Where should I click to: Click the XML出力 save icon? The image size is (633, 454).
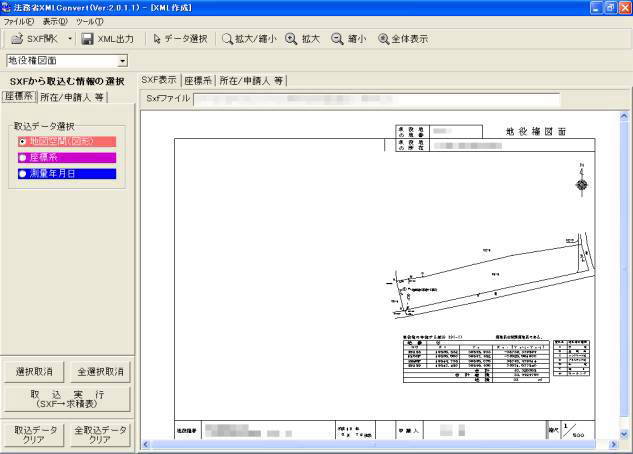(x=88, y=39)
